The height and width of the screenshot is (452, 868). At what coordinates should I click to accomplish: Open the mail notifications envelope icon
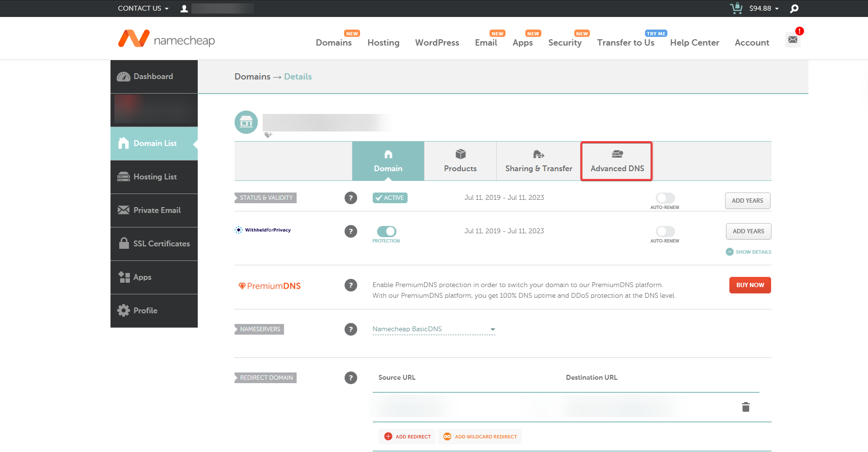[793, 39]
